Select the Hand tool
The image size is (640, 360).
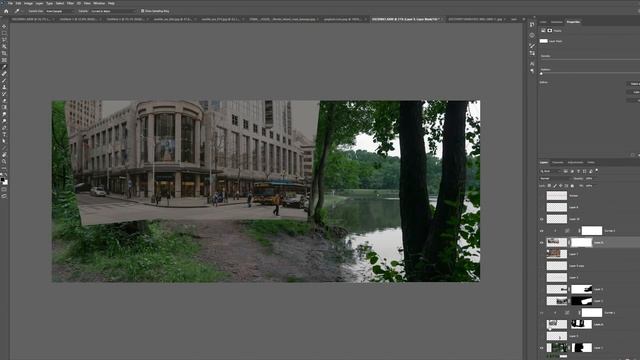click(4, 155)
